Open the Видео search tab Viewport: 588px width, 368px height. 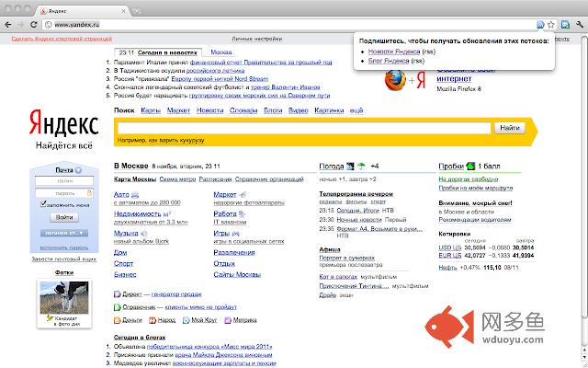(x=299, y=110)
